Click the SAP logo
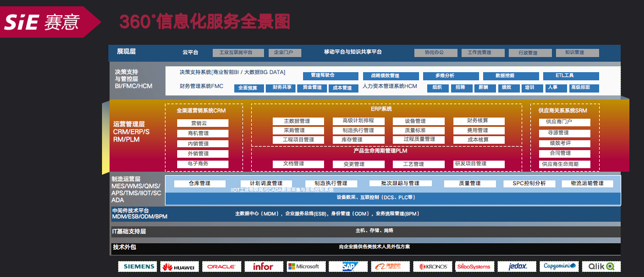644x277 pixels. (348, 267)
